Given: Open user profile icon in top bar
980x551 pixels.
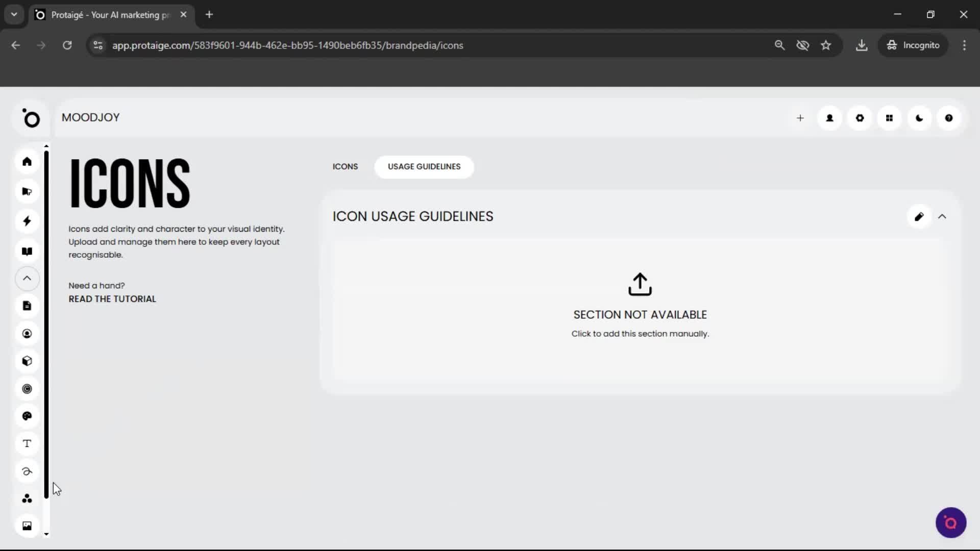Looking at the screenshot, I should pyautogui.click(x=829, y=118).
